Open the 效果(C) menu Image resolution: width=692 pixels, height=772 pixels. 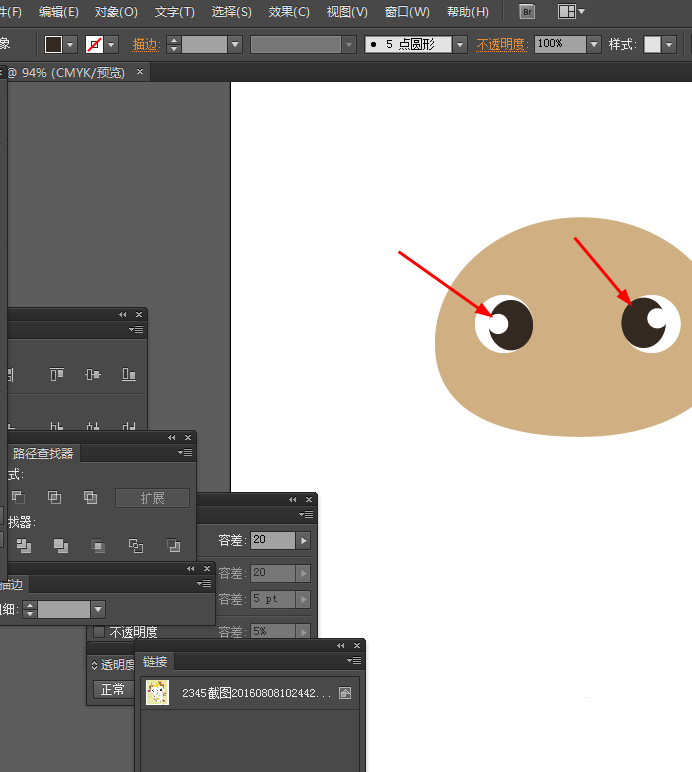tap(289, 12)
